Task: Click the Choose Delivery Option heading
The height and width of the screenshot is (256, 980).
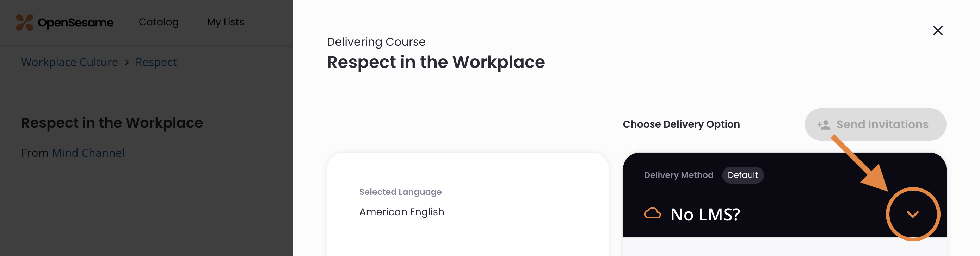Action: point(681,124)
